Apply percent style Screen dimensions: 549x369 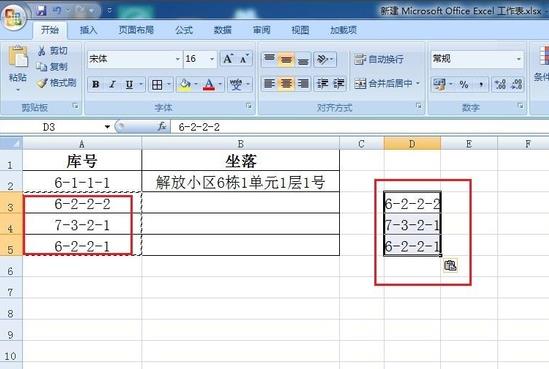[464, 84]
